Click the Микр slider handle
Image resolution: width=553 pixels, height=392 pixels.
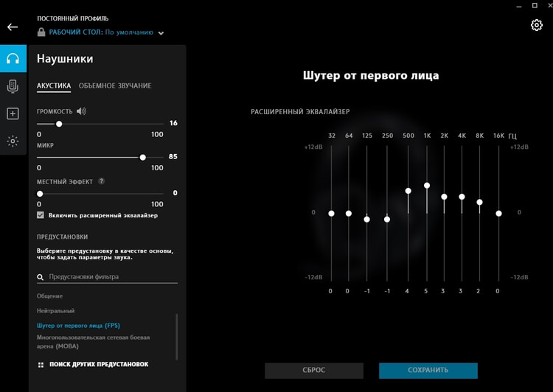pos(142,158)
